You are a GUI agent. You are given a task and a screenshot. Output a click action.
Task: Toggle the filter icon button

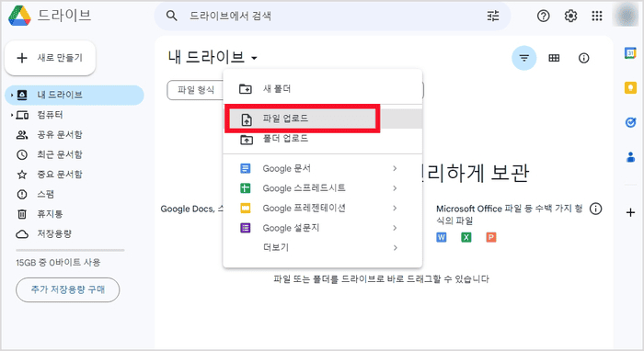click(x=524, y=58)
